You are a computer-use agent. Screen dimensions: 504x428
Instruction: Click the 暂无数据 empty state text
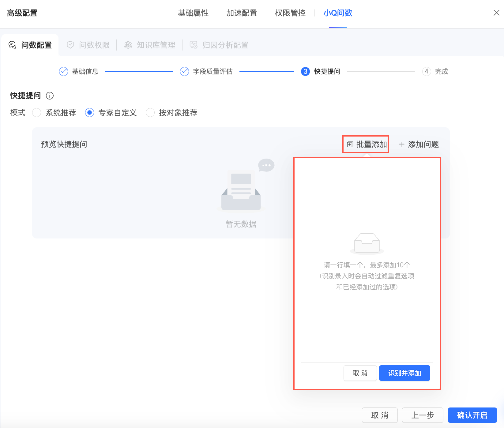pos(241,224)
